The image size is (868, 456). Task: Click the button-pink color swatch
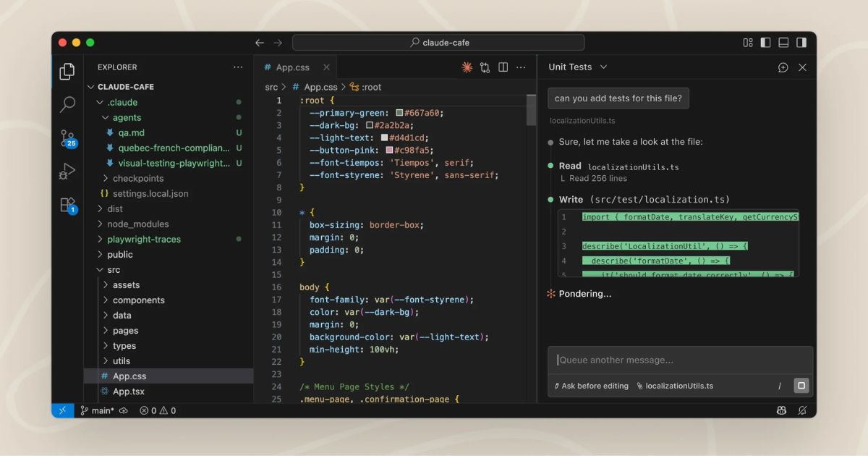click(x=389, y=150)
